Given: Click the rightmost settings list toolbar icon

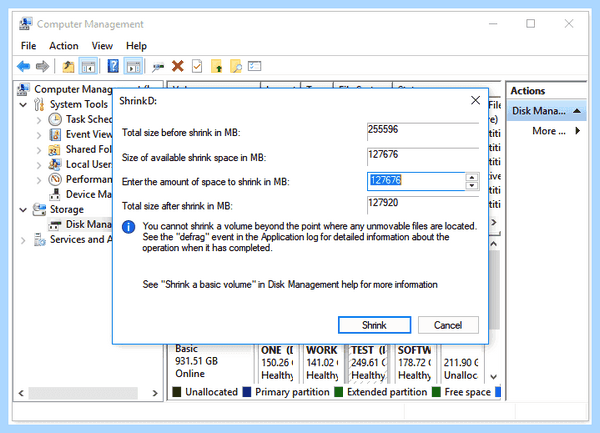Looking at the screenshot, I should [254, 66].
